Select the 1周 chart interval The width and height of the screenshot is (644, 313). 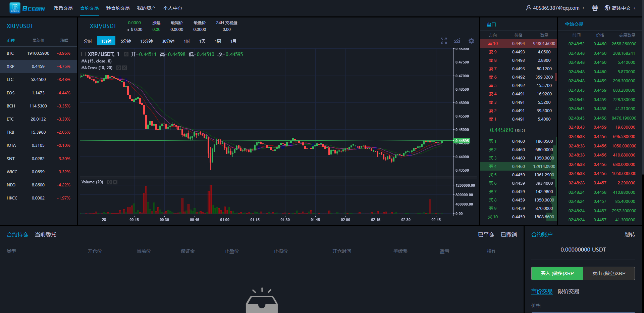[218, 41]
